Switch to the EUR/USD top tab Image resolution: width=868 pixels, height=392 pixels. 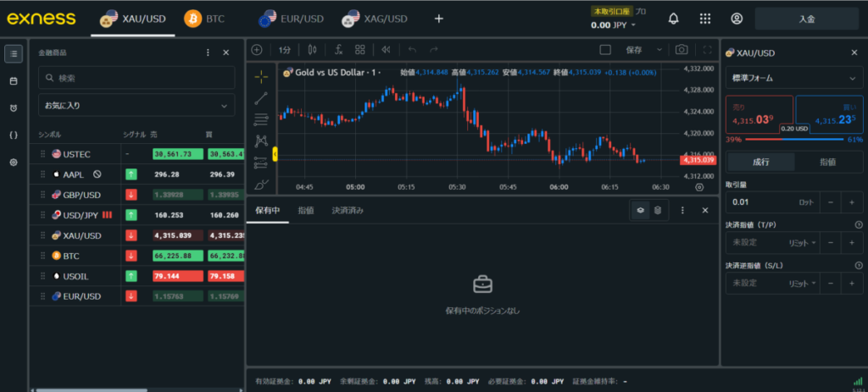pos(292,19)
